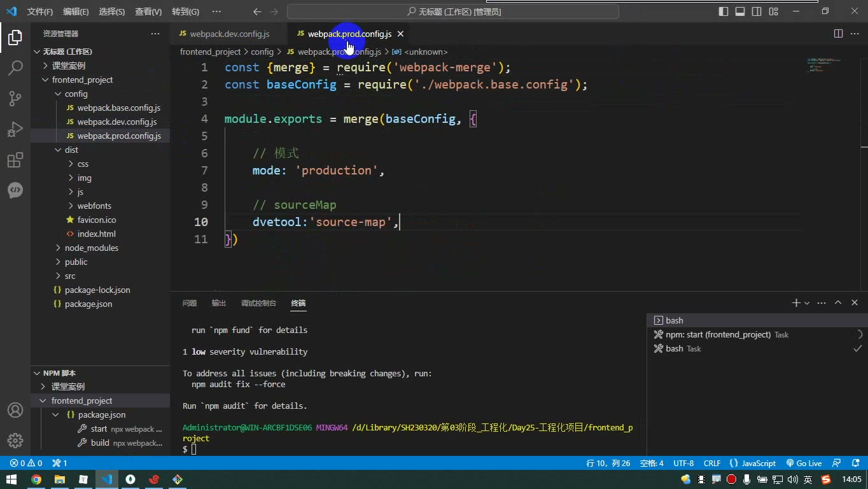Open the Source Control view
Image resolution: width=868 pixels, height=489 pixels.
(x=15, y=98)
